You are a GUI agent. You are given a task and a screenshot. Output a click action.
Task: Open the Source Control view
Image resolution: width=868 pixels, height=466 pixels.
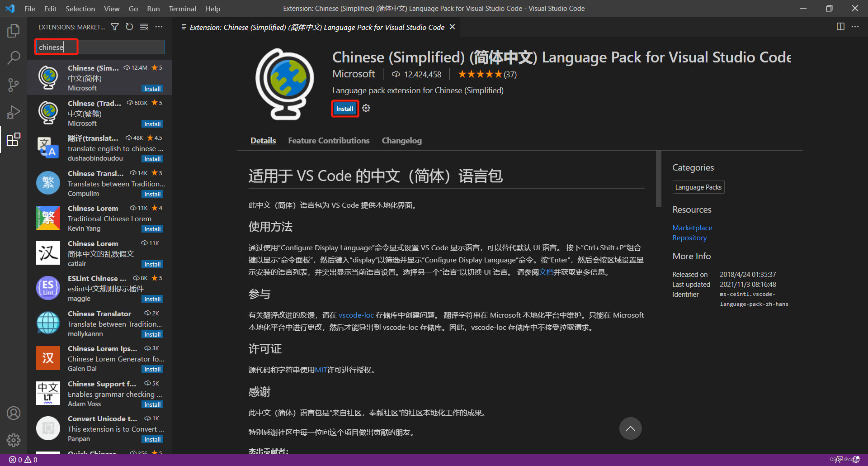(14, 85)
